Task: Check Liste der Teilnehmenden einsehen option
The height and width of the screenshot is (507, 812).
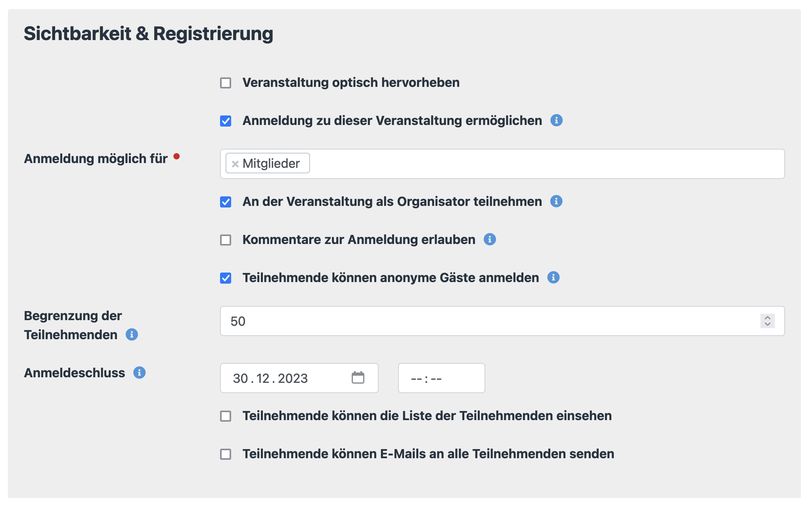Action: [226, 416]
